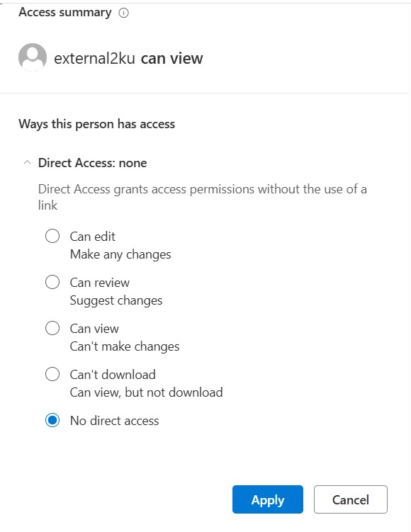
Task: Click the 'Direct Access: none' header
Action: point(92,163)
